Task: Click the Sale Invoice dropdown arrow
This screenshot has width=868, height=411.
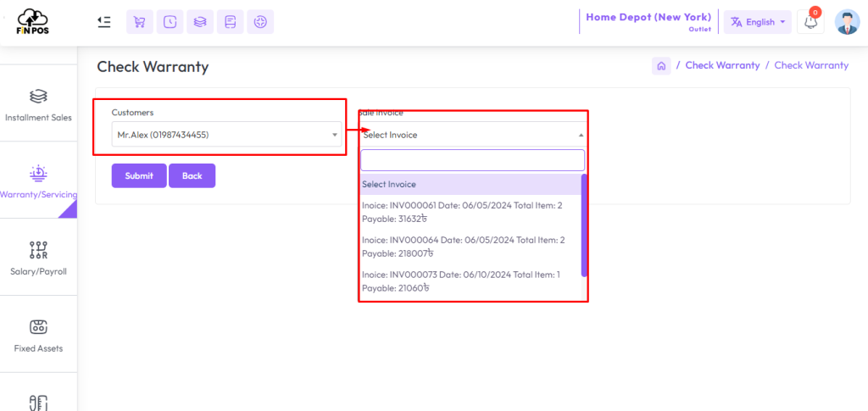Action: coord(581,135)
